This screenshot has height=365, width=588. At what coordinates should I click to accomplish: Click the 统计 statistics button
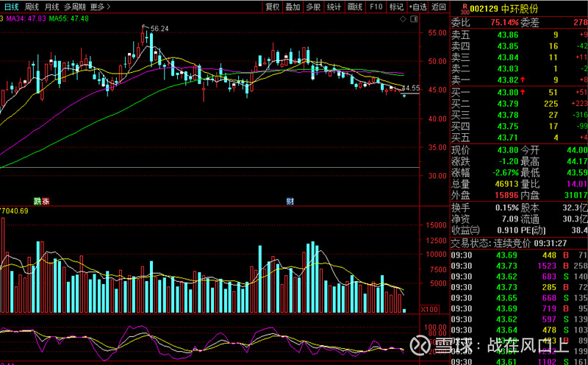[334, 7]
